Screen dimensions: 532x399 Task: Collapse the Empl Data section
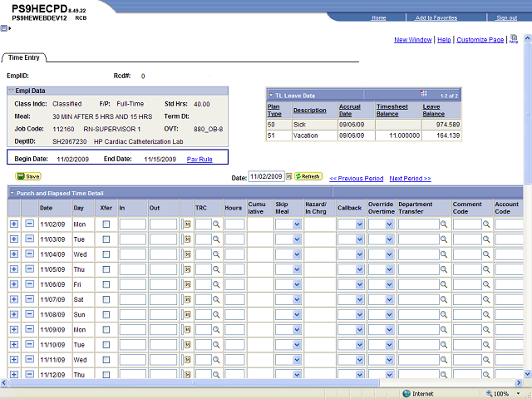pyautogui.click(x=11, y=91)
